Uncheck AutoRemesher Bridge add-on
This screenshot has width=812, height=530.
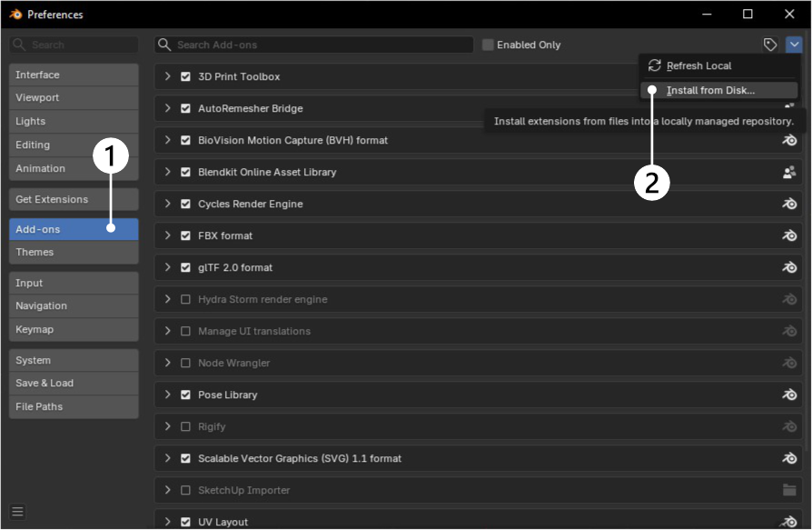185,108
